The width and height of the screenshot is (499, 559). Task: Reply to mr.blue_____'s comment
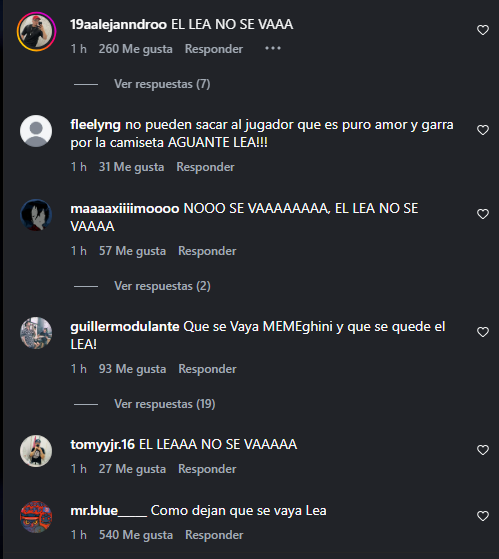pyautogui.click(x=214, y=535)
